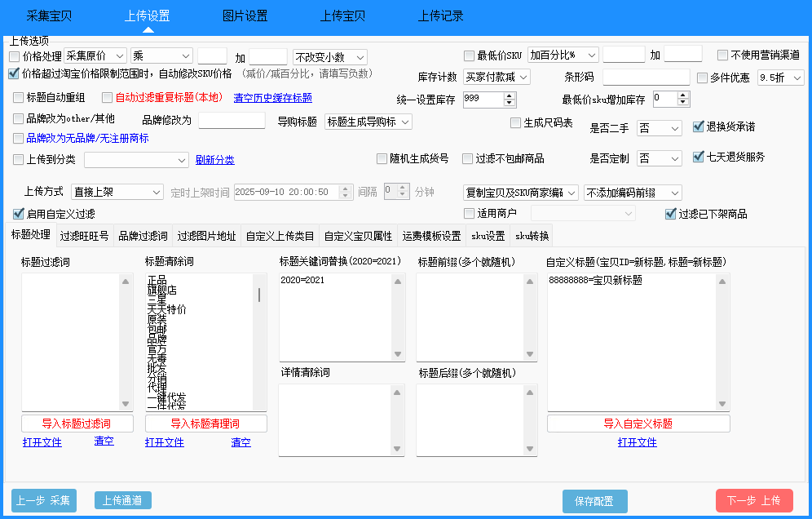Click the 刷新分类 link
The image size is (812, 519).
point(214,159)
